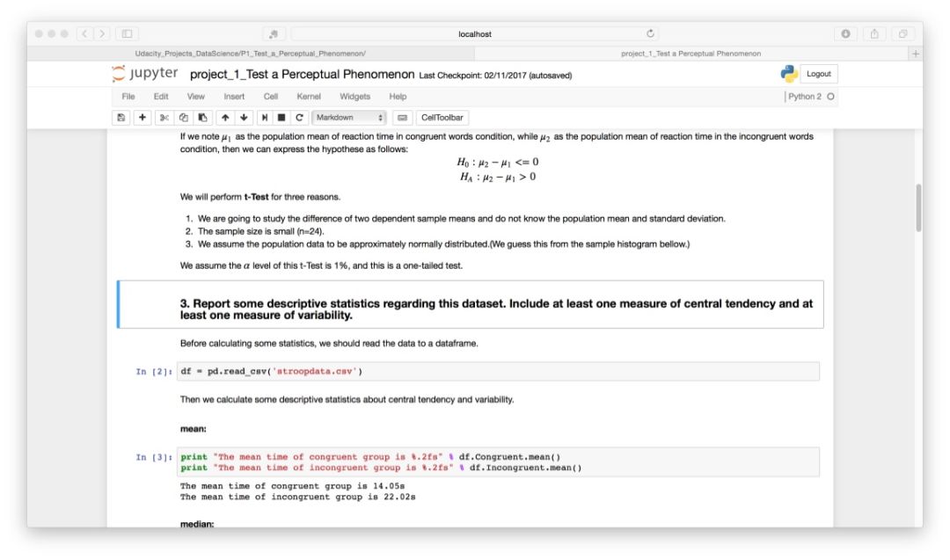Click the Last Checkpoint autosaved text
The width and height of the screenshot is (950, 560).
click(495, 76)
